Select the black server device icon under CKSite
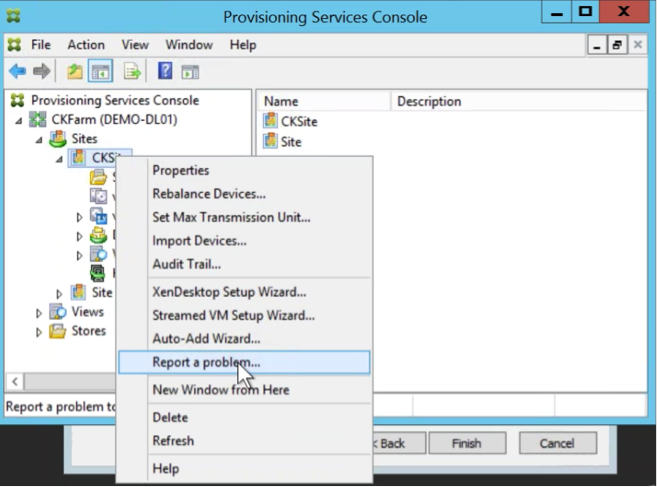 (98, 273)
